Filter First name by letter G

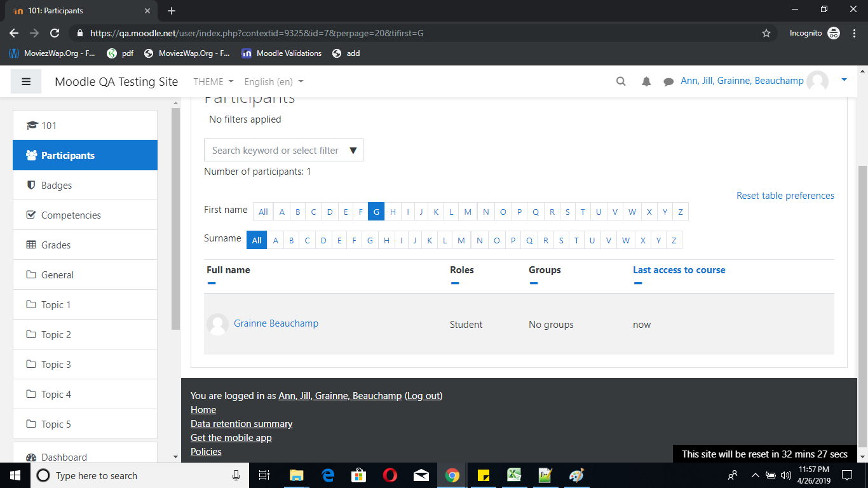click(x=376, y=212)
